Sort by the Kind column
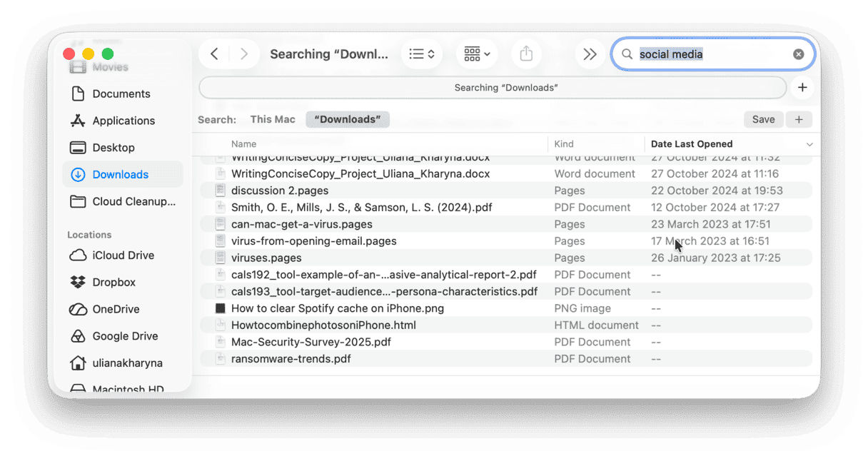868x461 pixels. pos(563,144)
